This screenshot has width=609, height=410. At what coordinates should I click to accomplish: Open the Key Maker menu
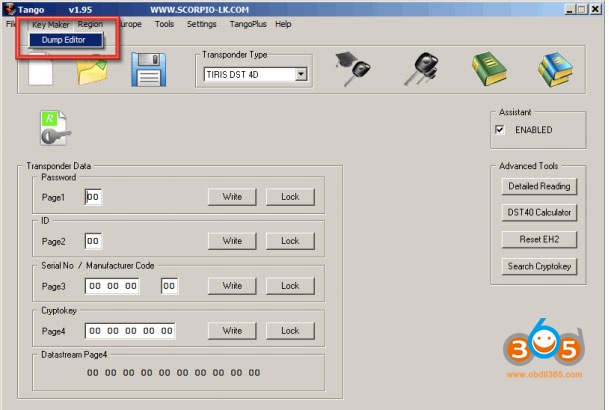coord(50,24)
